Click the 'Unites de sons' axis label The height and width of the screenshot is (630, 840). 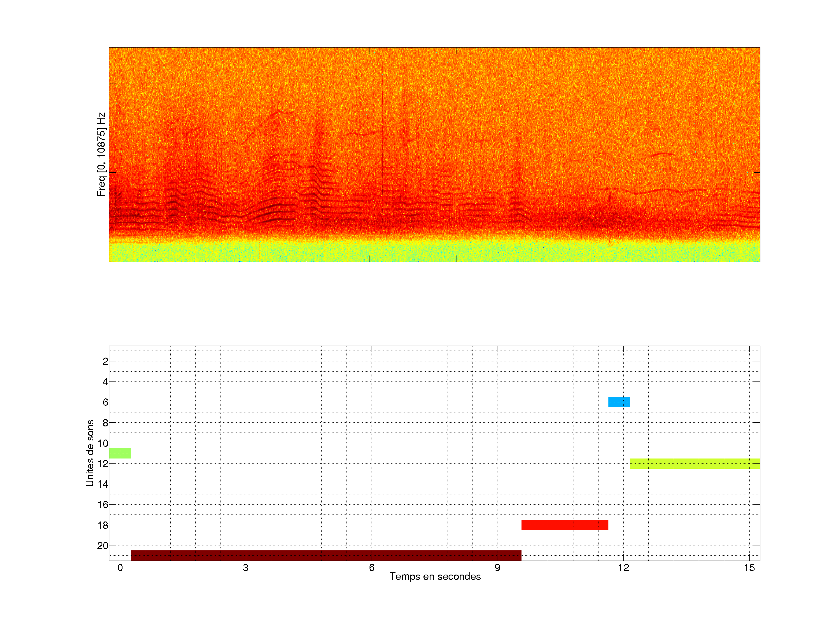[x=90, y=453]
